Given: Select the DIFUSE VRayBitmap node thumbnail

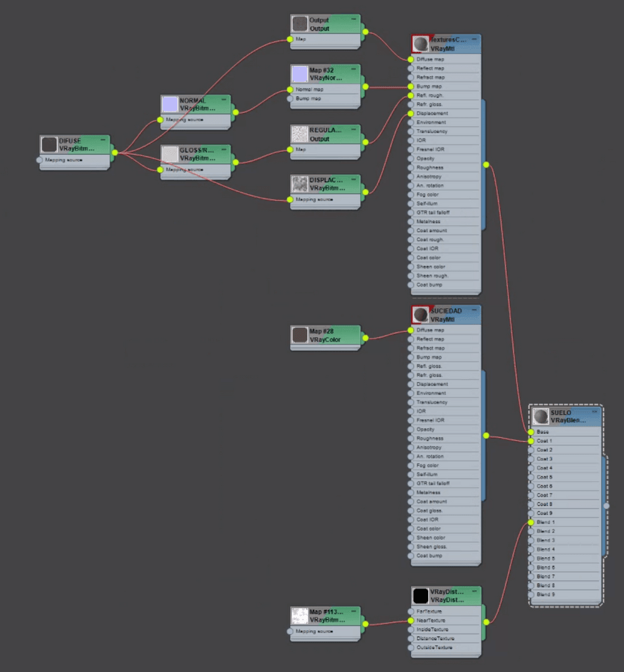Looking at the screenshot, I should (x=49, y=144).
